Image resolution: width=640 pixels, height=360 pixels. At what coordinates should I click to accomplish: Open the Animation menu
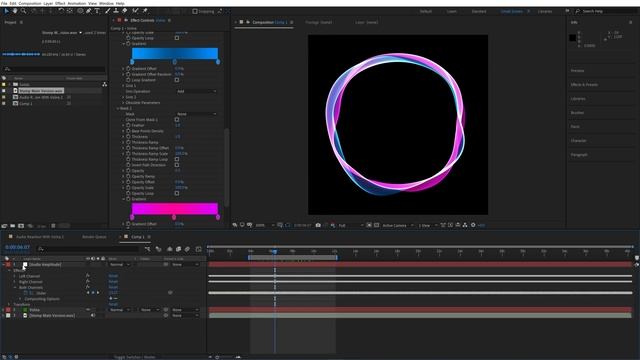click(76, 3)
